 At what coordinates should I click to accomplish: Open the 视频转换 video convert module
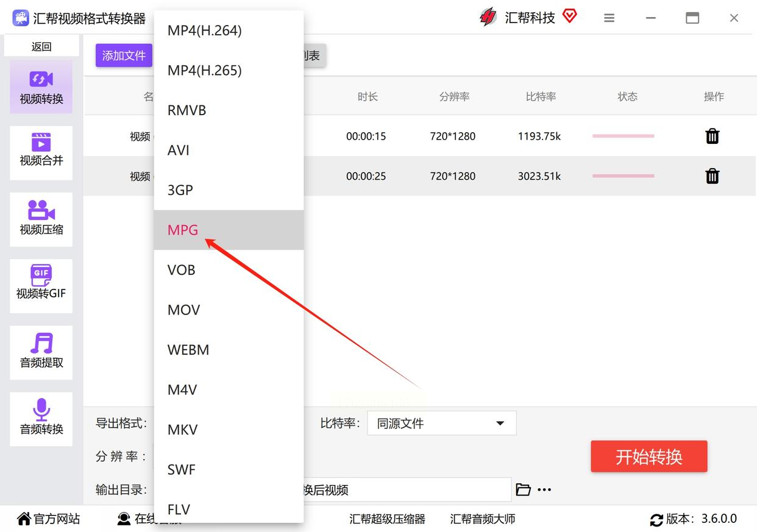coord(41,87)
